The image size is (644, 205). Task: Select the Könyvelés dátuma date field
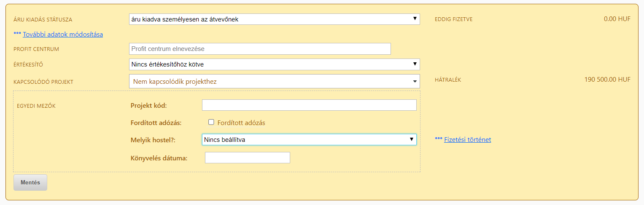pyautogui.click(x=248, y=158)
